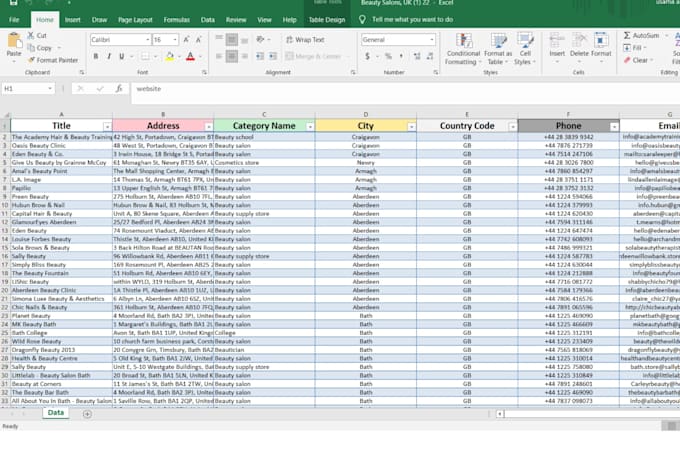
Task: Click the decrease decimal icon
Action: pyautogui.click(x=430, y=56)
